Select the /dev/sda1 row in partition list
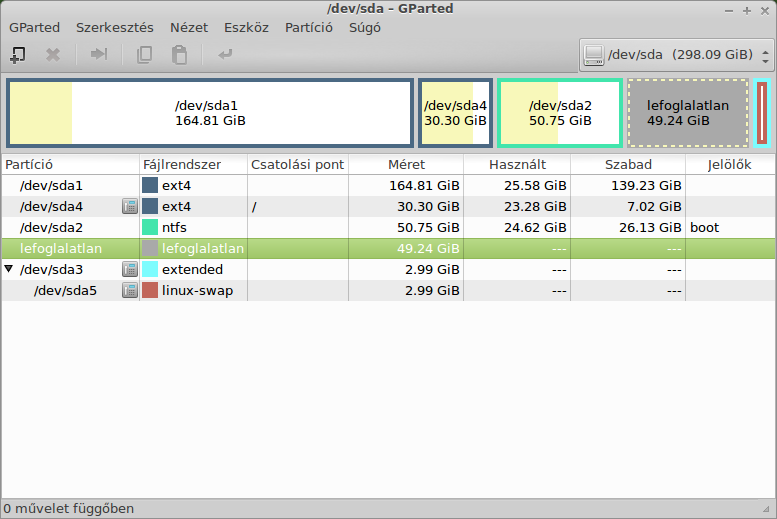Screen dimensions: 777x519 [388, 185]
